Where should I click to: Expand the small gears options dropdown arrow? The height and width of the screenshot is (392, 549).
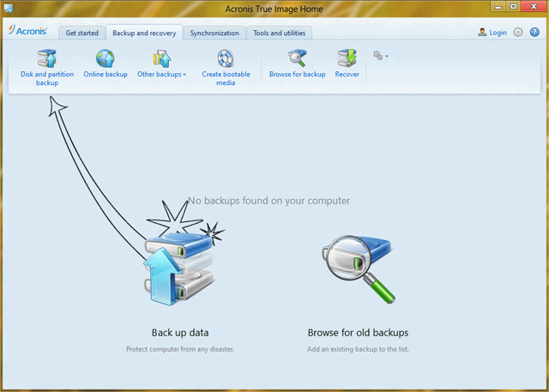(387, 57)
